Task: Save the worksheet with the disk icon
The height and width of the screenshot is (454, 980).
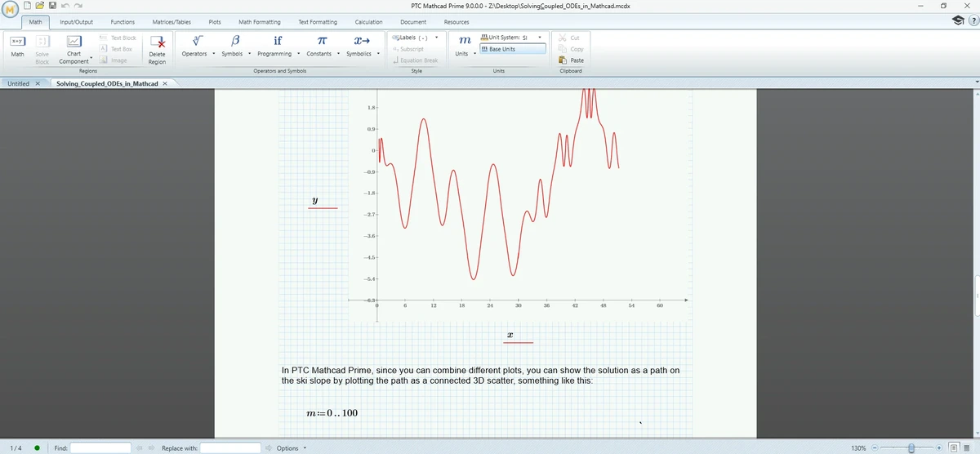Action: 51,6
